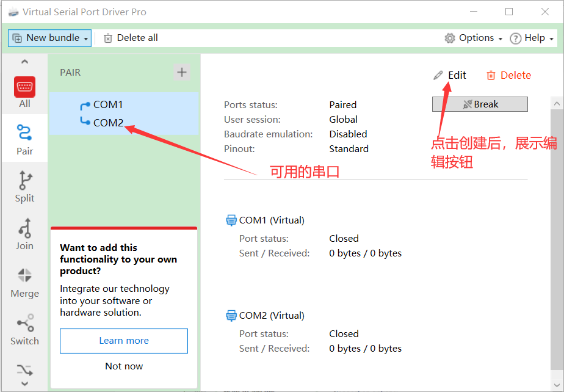
Task: Expand the Help dropdown arrow
Action: click(x=551, y=39)
